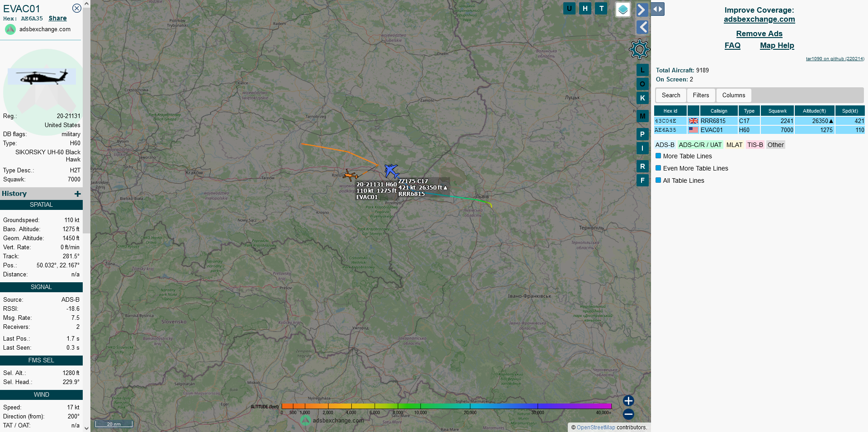This screenshot has width=868, height=432.
Task: Click the US flag in EVAC01 row
Action: pyautogui.click(x=693, y=130)
